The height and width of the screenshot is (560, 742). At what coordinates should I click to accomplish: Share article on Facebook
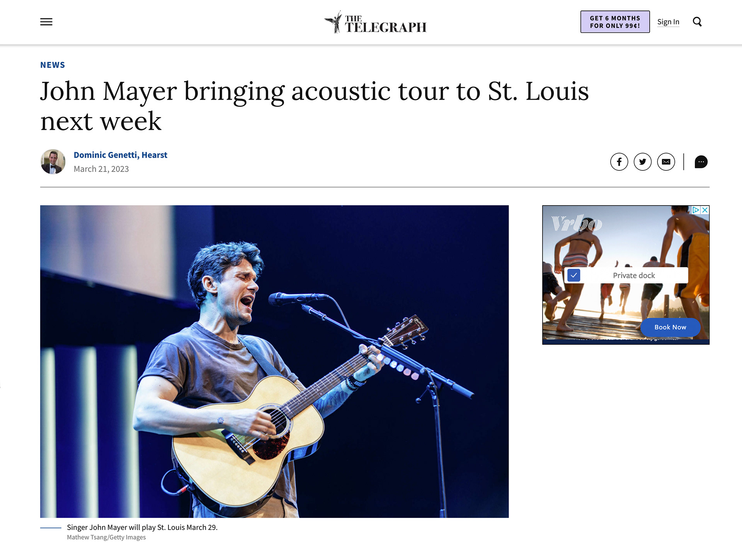(619, 162)
